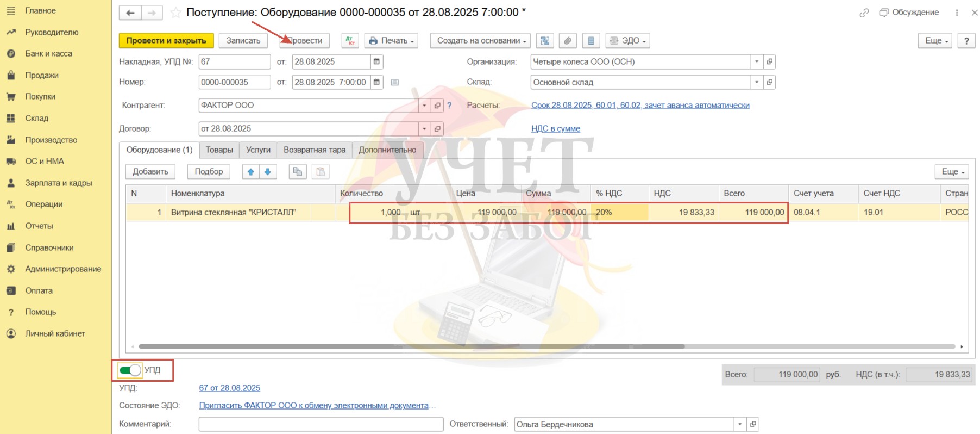The height and width of the screenshot is (434, 980).
Task: Switch to Дополнительно tab
Action: pyautogui.click(x=387, y=150)
